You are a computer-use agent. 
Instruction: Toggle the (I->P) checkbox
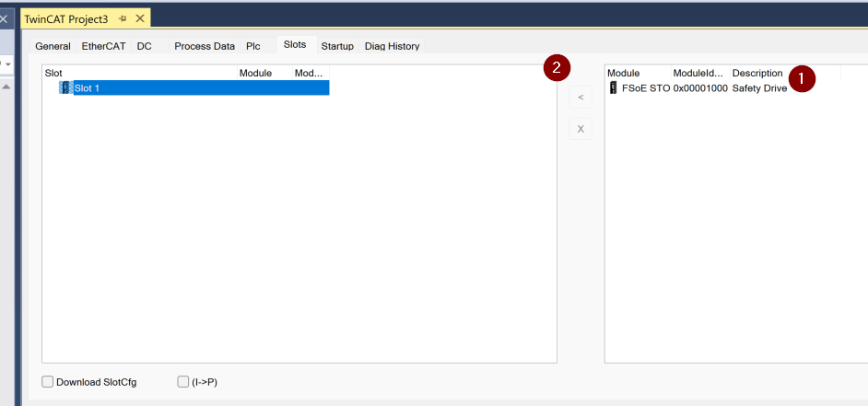pyautogui.click(x=182, y=382)
